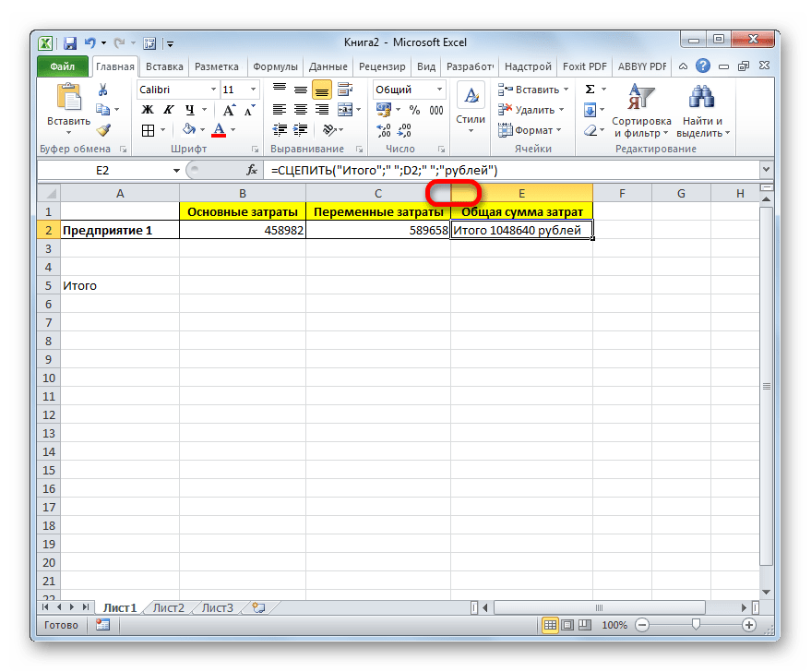Open the Calibri font name dropdown
Screen dimensions: 811x672
[210, 90]
